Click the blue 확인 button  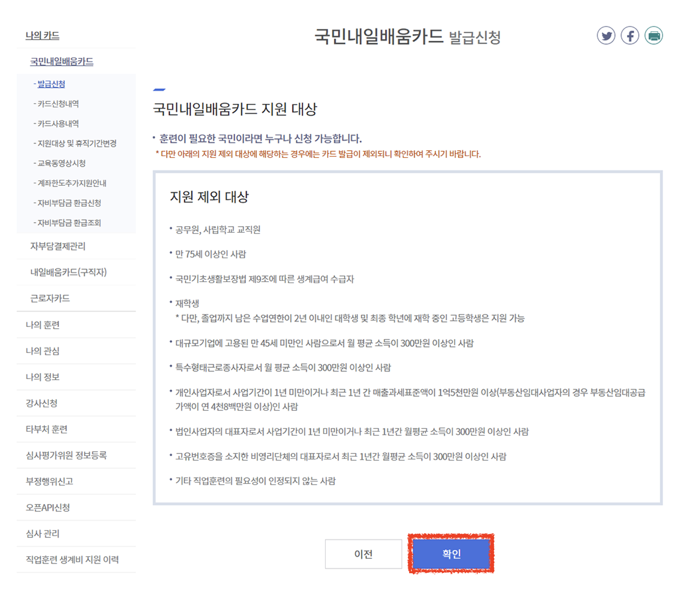[451, 554]
